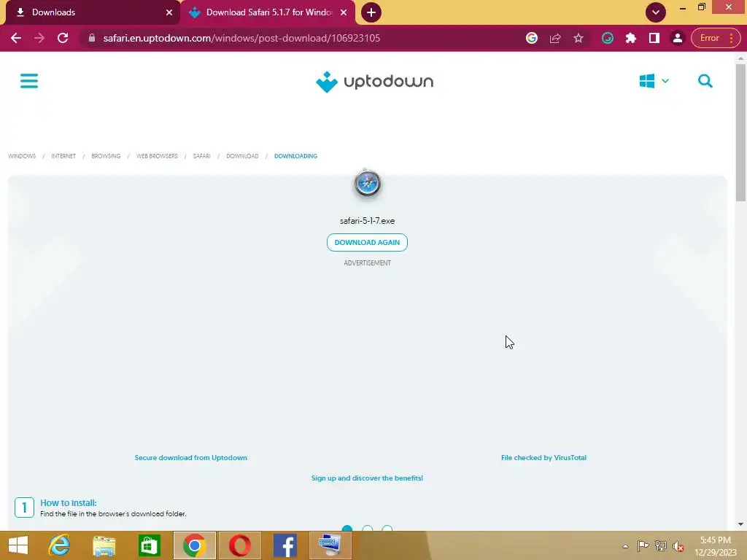This screenshot has height=560, width=747.
Task: Click the muted volume tray icon
Action: [x=678, y=546]
